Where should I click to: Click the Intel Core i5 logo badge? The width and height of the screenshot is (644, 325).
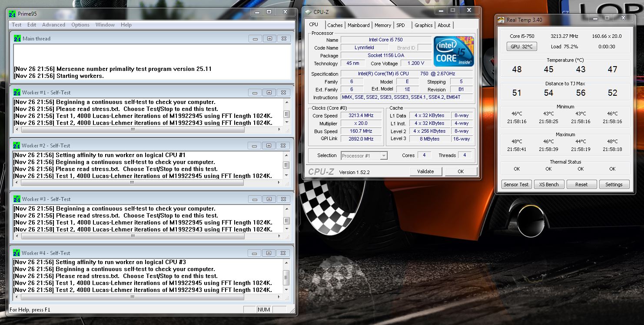point(454,51)
